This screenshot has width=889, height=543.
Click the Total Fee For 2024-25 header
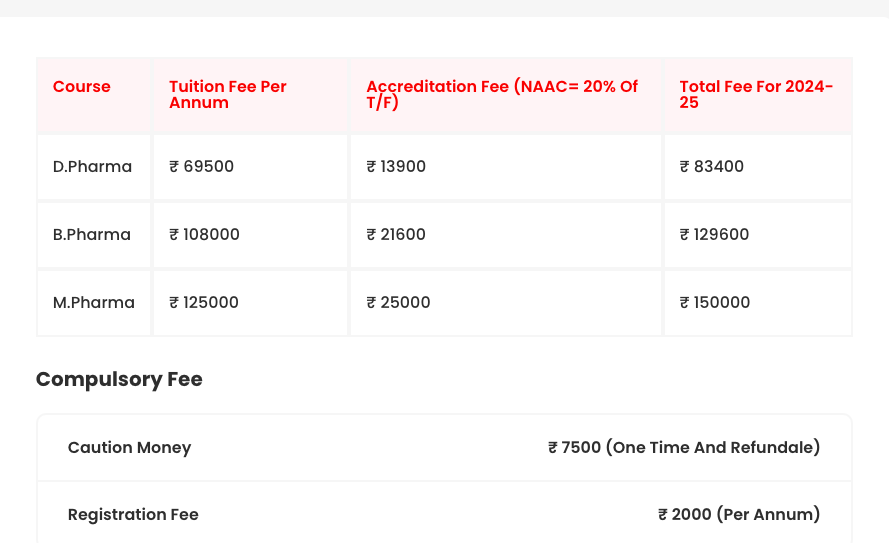(756, 95)
